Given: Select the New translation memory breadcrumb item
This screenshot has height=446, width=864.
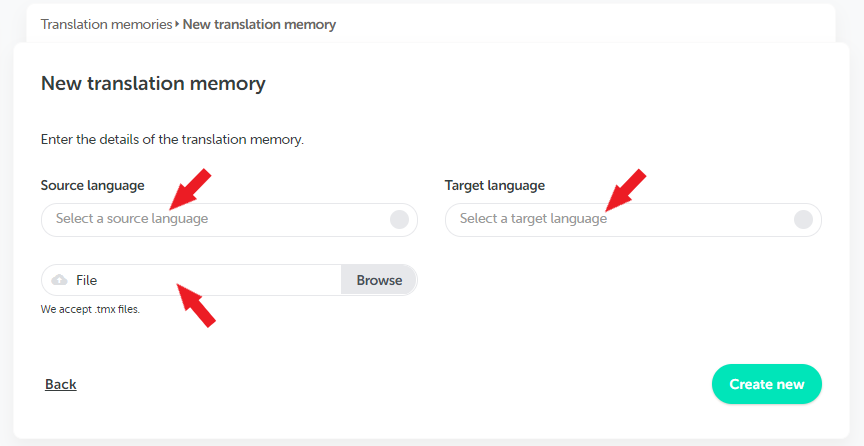Looking at the screenshot, I should point(259,24).
